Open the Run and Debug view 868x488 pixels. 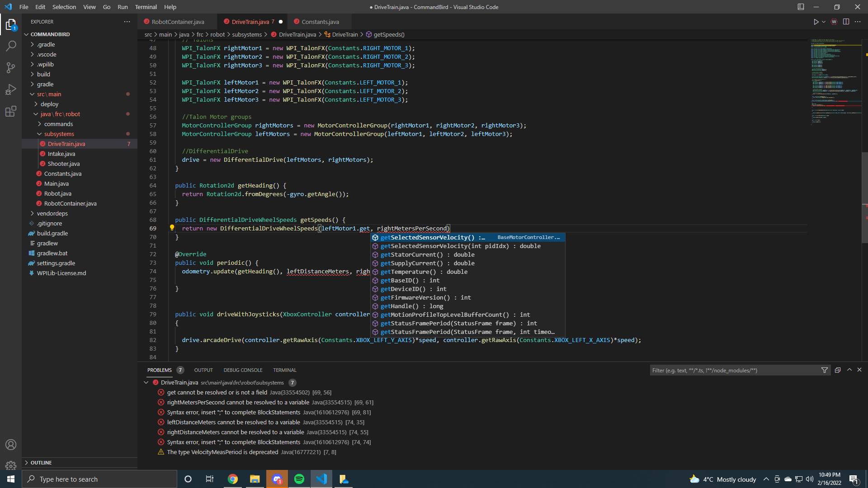pyautogui.click(x=11, y=89)
